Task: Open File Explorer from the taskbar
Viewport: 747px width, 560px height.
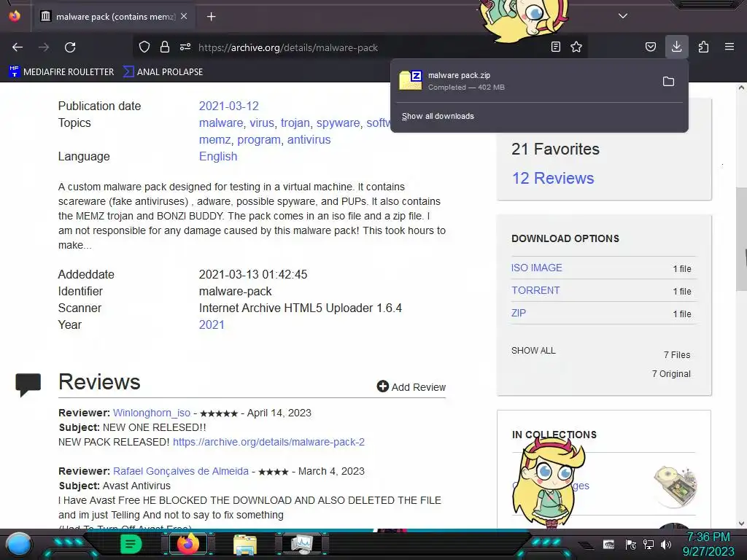Action: 245,544
